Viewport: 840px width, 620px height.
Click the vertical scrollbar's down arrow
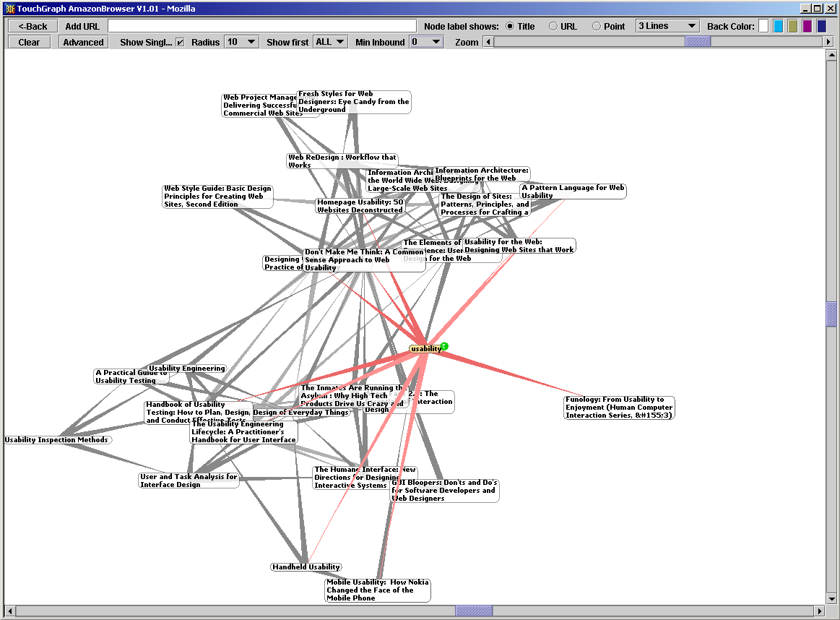tap(831, 599)
